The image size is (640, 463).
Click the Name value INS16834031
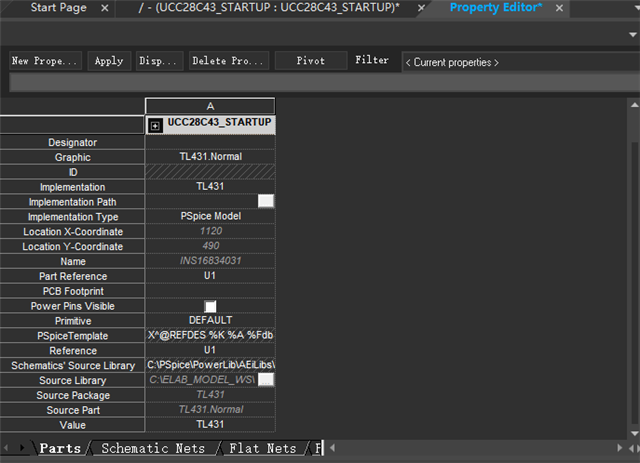click(210, 260)
